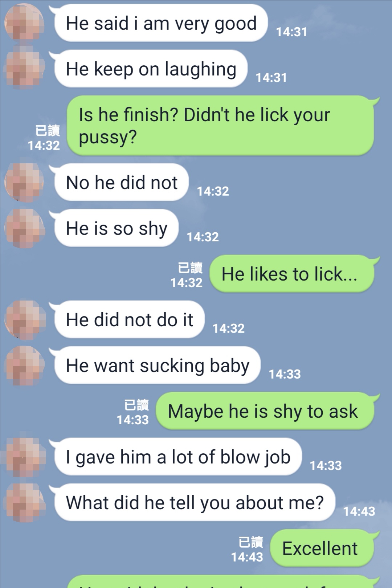Open profile picture next to "He keep on laughing"
The height and width of the screenshot is (588, 392).
point(24,68)
